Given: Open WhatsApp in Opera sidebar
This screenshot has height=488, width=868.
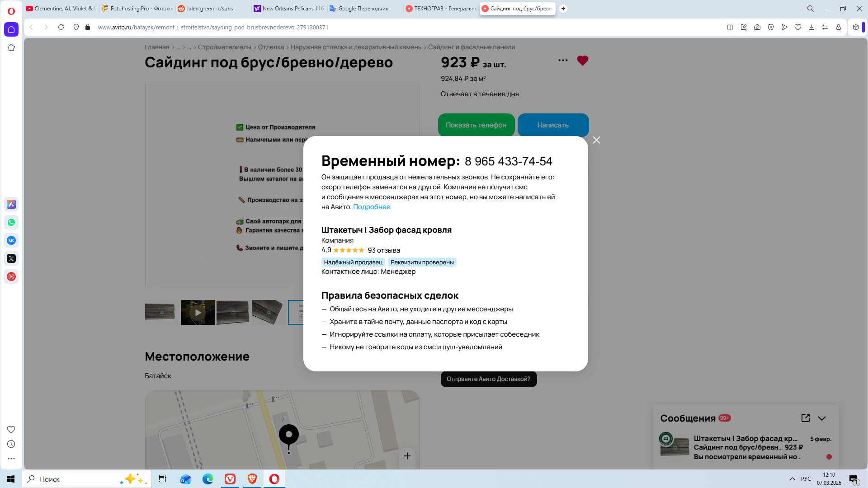Looking at the screenshot, I should (11, 222).
